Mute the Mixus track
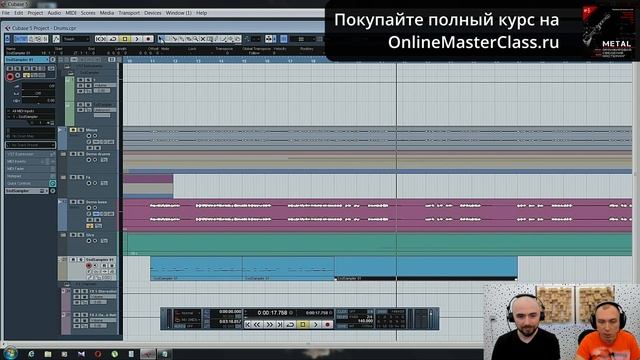This screenshot has height=360, width=640. coord(73,130)
